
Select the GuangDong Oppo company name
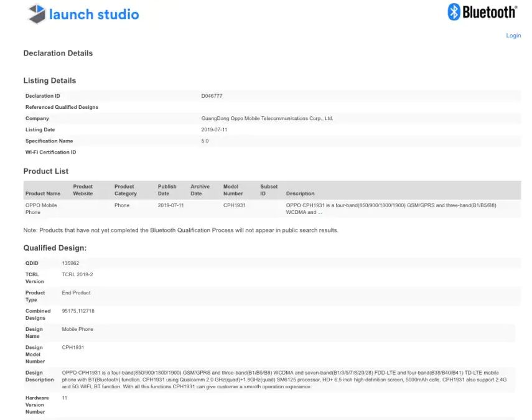coord(267,118)
